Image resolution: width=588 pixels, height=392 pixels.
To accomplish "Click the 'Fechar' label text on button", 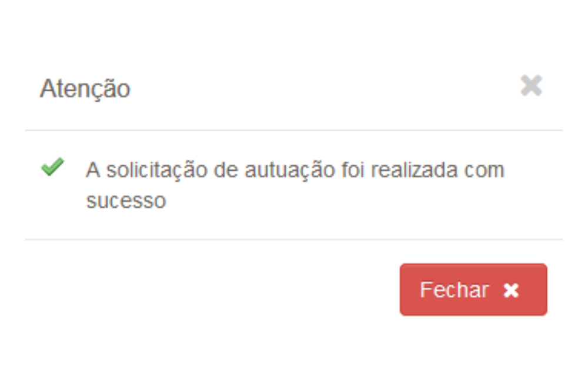I will [x=454, y=290].
